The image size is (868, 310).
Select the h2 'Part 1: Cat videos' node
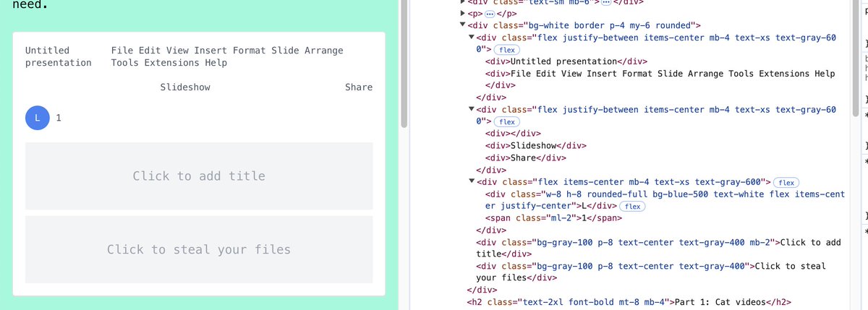[x=629, y=302]
